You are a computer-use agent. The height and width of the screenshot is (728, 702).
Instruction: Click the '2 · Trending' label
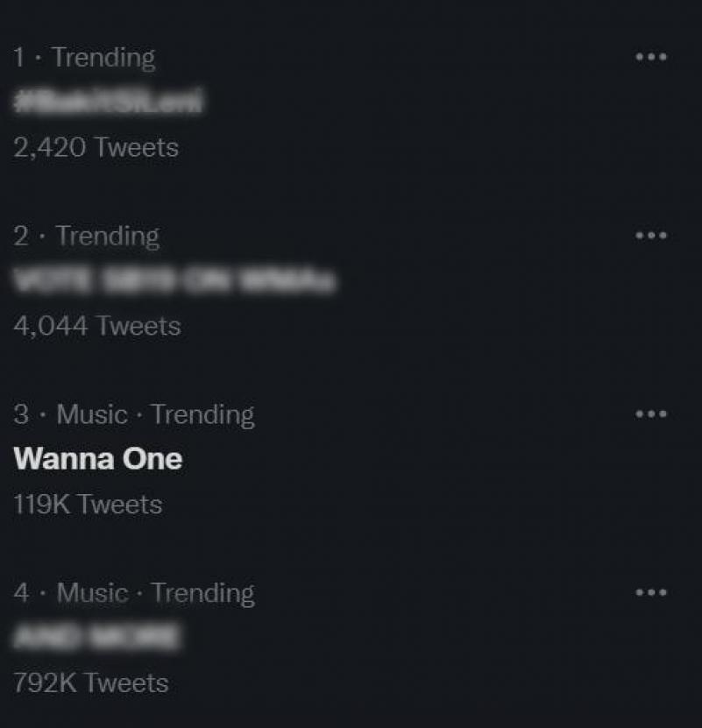pos(86,237)
